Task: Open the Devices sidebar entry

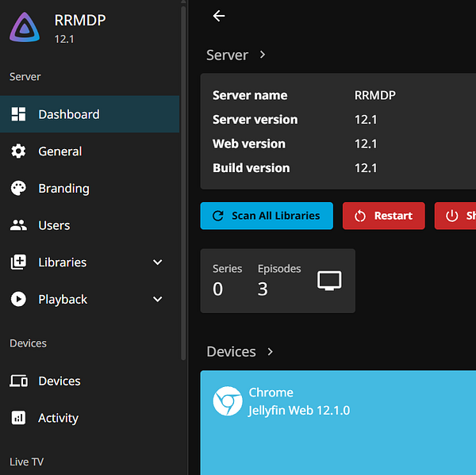Action: 90,381
